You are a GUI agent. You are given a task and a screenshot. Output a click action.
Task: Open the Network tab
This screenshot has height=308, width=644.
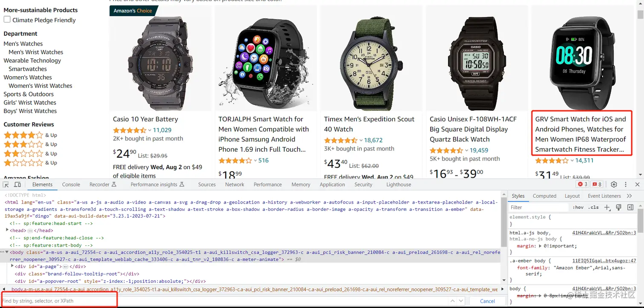[235, 184]
